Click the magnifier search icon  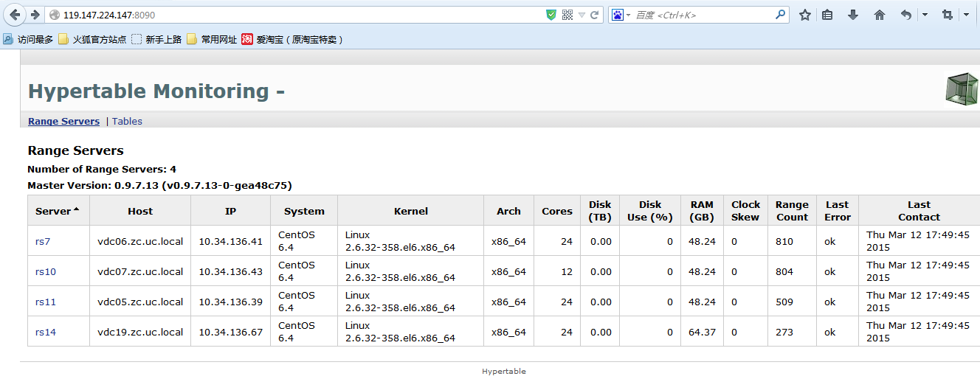click(x=781, y=14)
